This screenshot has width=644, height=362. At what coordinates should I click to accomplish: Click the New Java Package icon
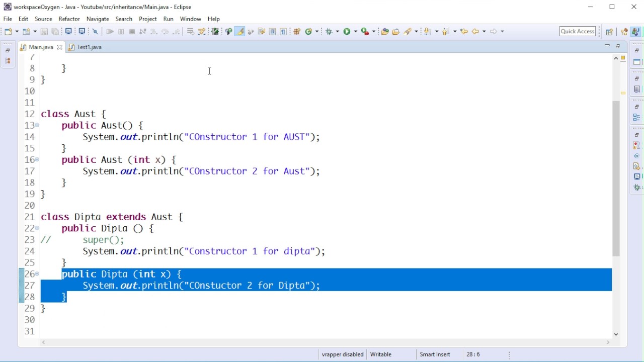pos(297,31)
